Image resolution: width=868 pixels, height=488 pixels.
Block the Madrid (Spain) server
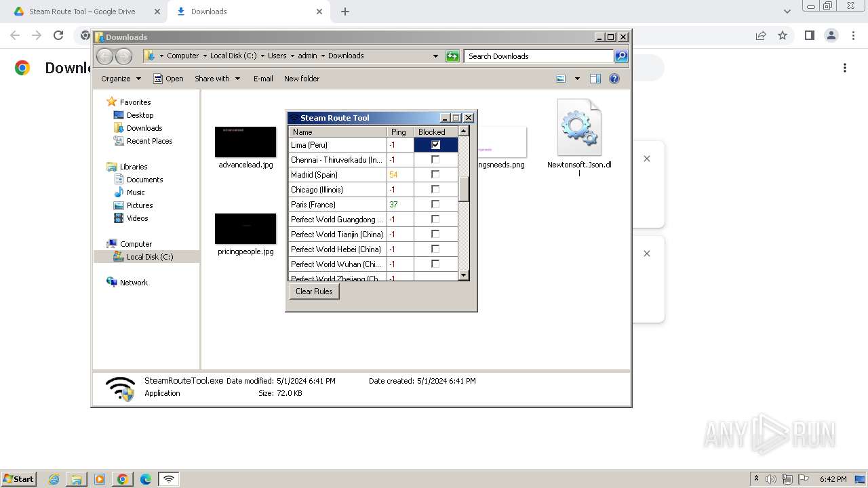click(x=435, y=174)
